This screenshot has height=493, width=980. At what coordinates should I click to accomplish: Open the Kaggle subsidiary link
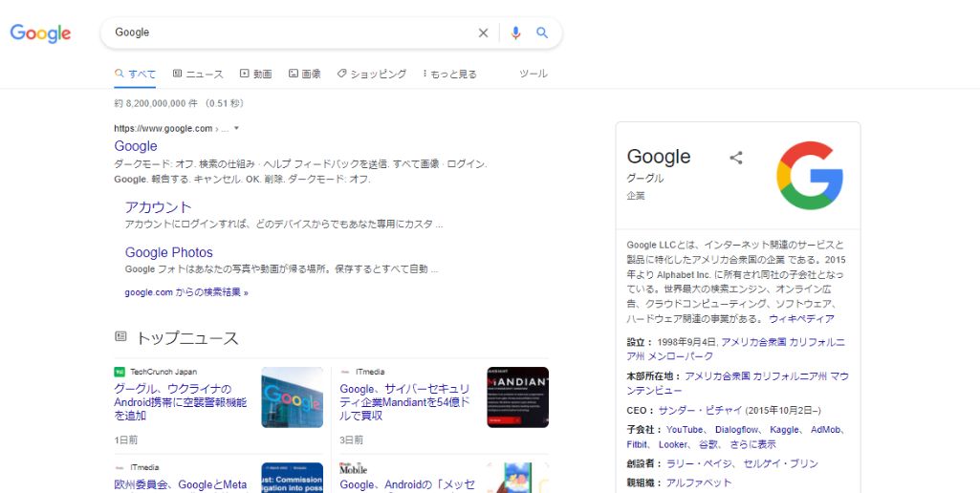pyautogui.click(x=784, y=430)
